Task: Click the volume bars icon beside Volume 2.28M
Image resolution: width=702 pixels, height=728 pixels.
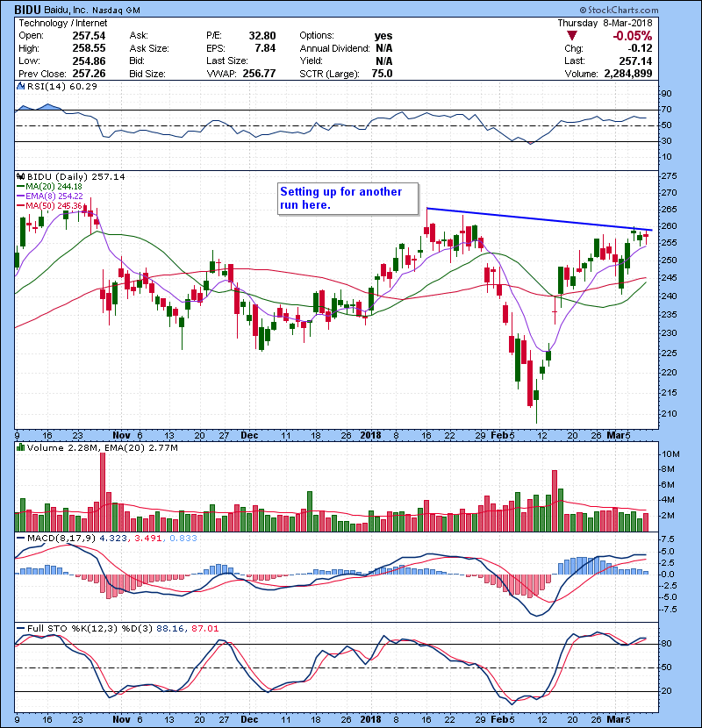Action: click(x=21, y=447)
